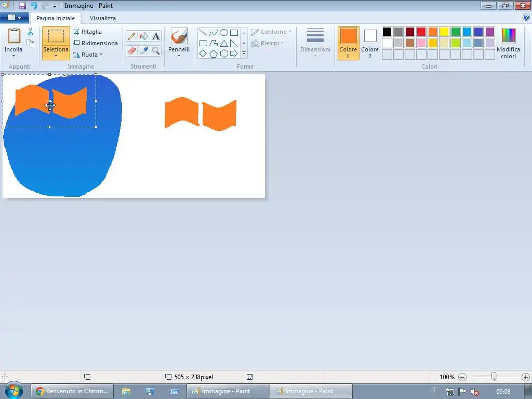
Task: Open the Paint application menu button
Action: 14,17
